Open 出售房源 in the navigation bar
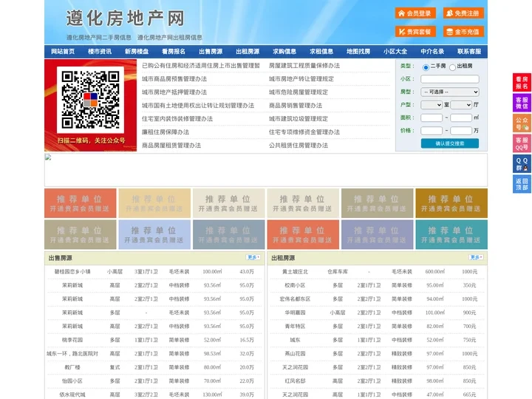This screenshot has height=399, width=532. [211, 52]
